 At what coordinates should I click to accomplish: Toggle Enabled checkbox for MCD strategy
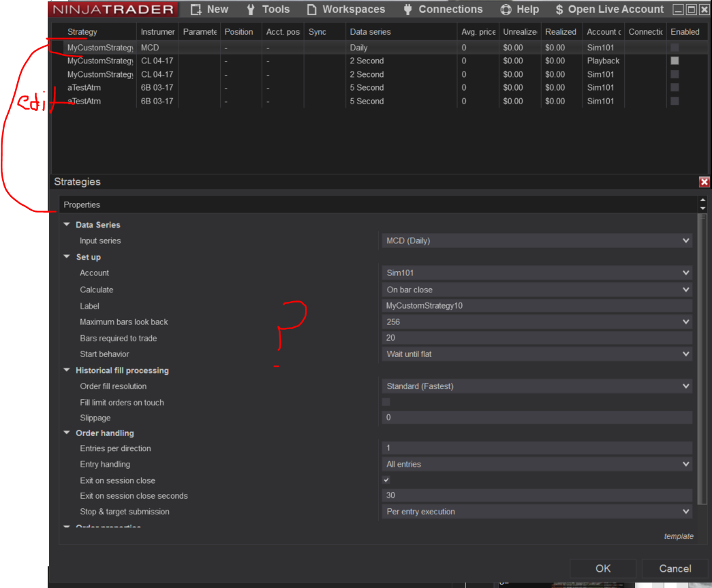675,47
